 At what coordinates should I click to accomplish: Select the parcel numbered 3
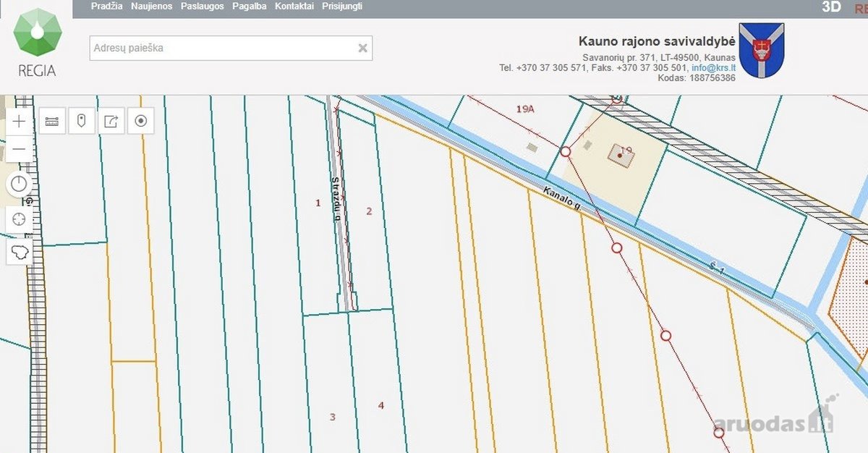coord(333,417)
